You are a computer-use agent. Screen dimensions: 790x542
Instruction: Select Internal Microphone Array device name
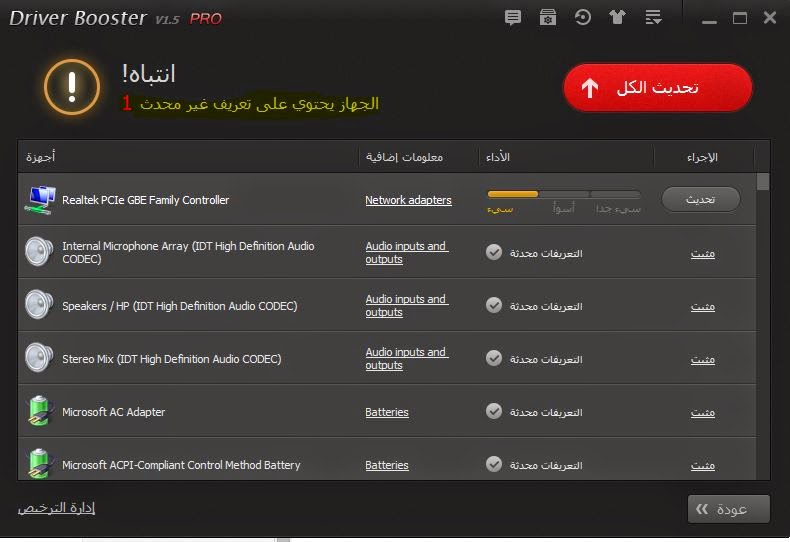(188, 252)
